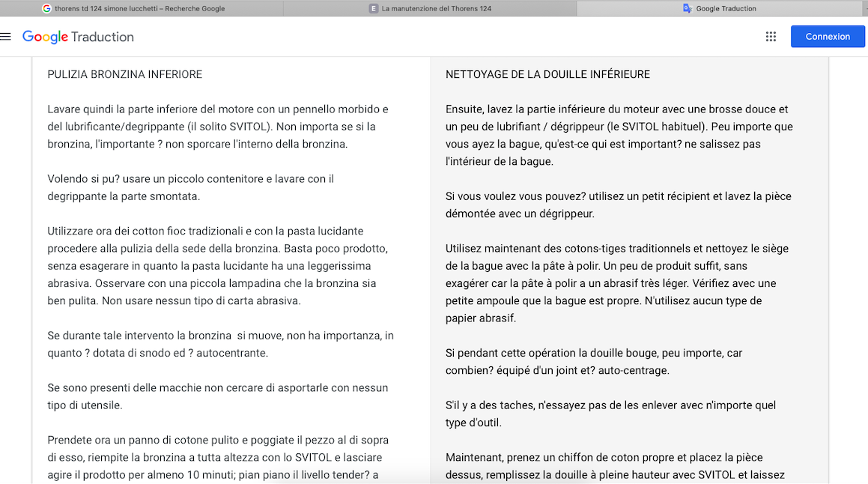Click the Google logo in header
Viewport: 868px width, 484px height.
point(45,37)
